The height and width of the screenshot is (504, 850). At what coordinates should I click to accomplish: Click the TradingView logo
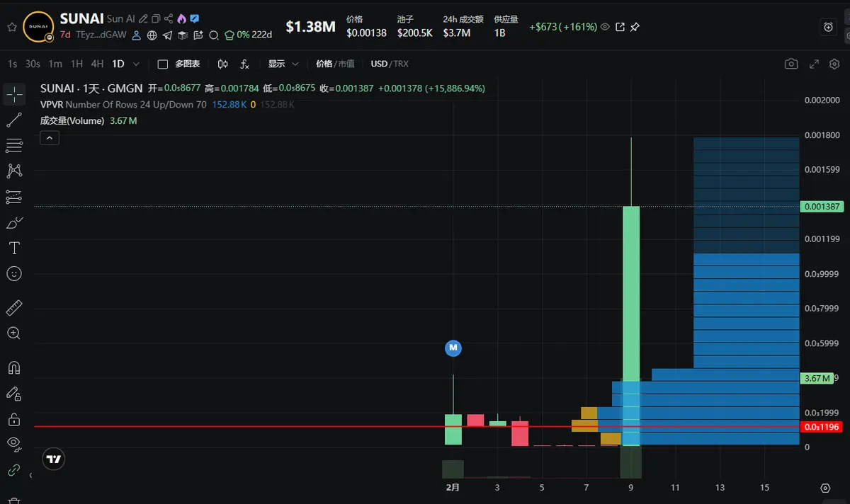54,459
